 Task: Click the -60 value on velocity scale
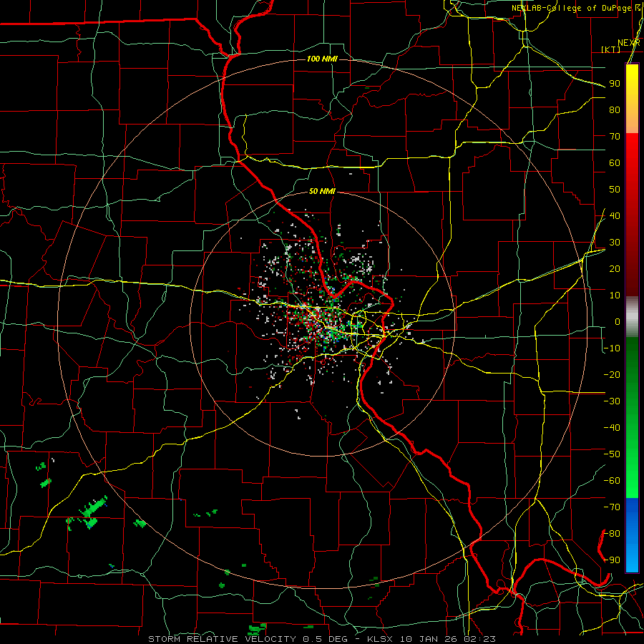coord(612,481)
